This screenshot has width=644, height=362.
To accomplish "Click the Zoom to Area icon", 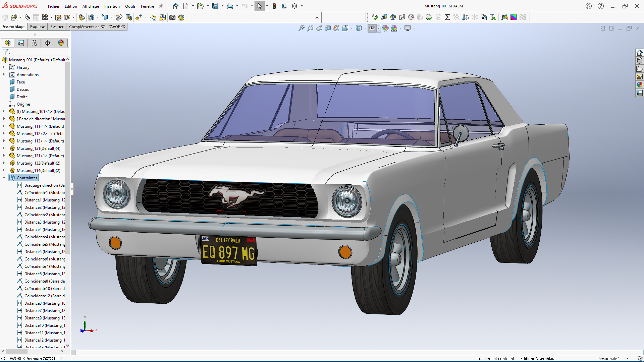I will [310, 28].
